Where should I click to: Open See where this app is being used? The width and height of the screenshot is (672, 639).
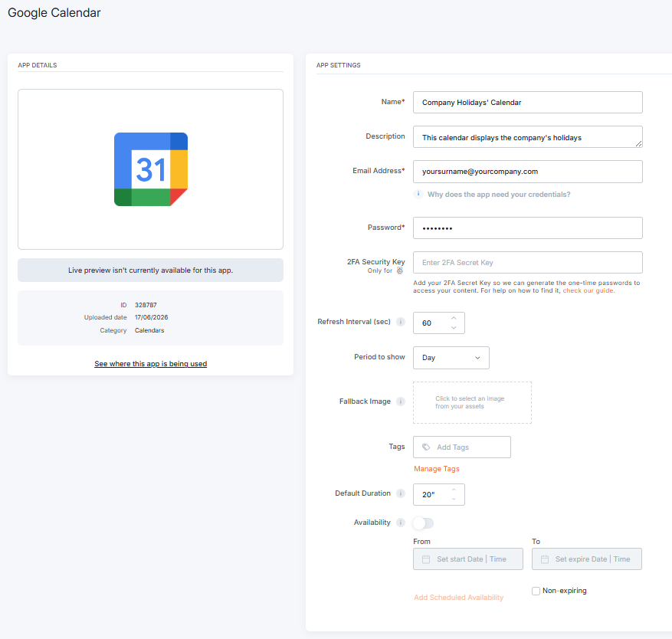point(150,364)
